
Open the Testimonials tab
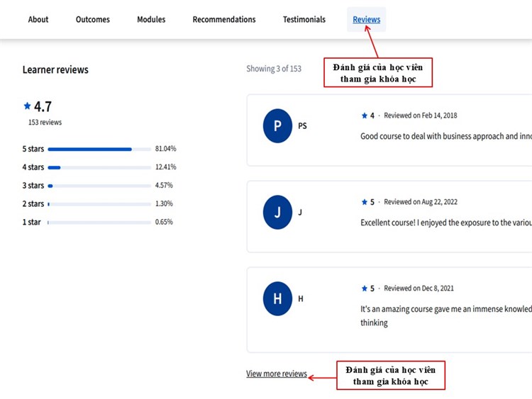pos(304,20)
